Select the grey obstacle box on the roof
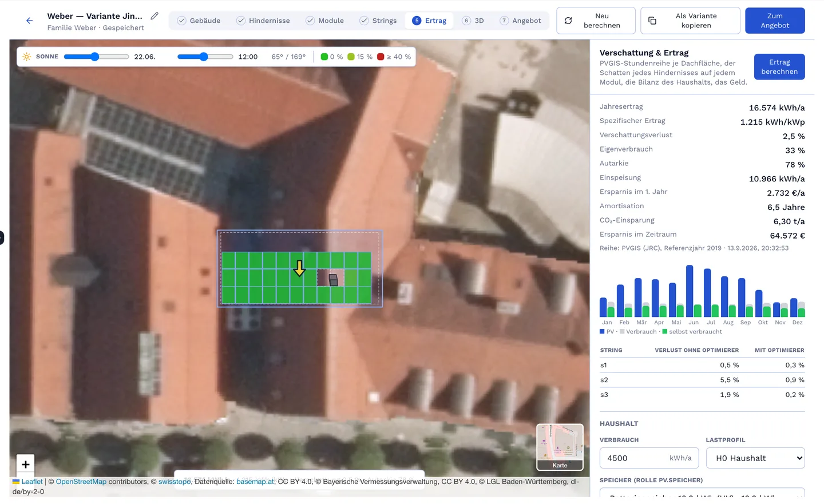 click(x=333, y=280)
